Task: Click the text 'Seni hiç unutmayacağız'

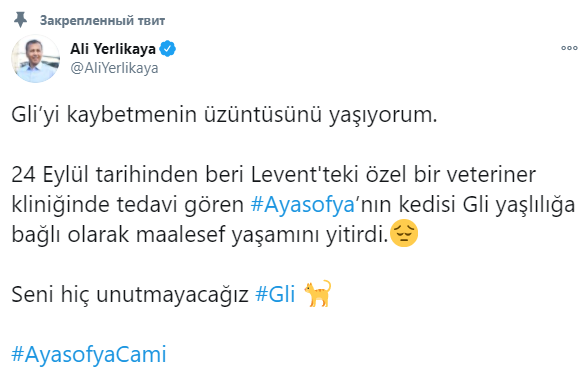Action: (130, 294)
